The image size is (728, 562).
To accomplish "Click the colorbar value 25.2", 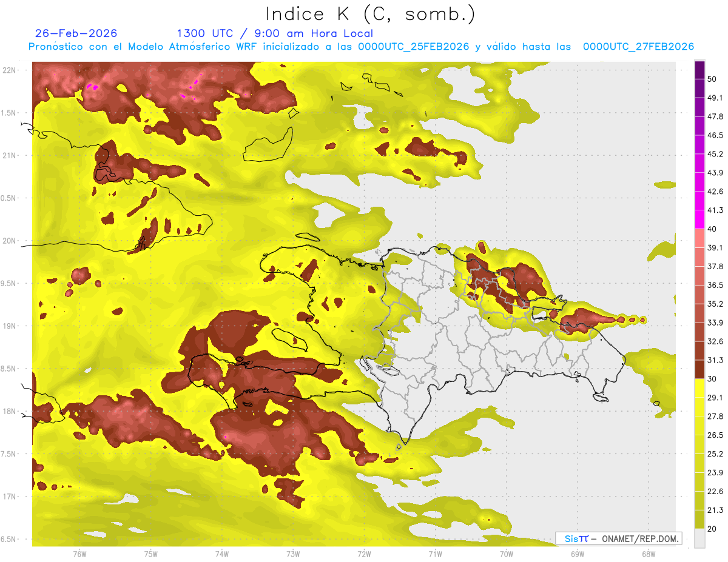I will [715, 454].
